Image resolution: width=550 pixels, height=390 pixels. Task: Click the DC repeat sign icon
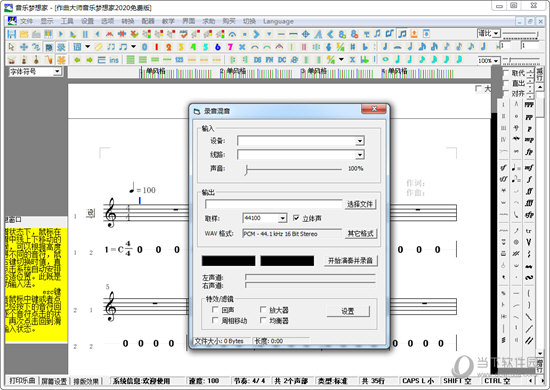pos(282,60)
